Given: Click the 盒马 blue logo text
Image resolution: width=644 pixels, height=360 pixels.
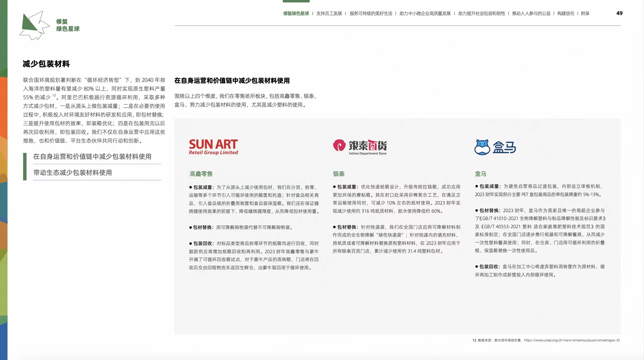Looking at the screenshot, I should coord(504,147).
